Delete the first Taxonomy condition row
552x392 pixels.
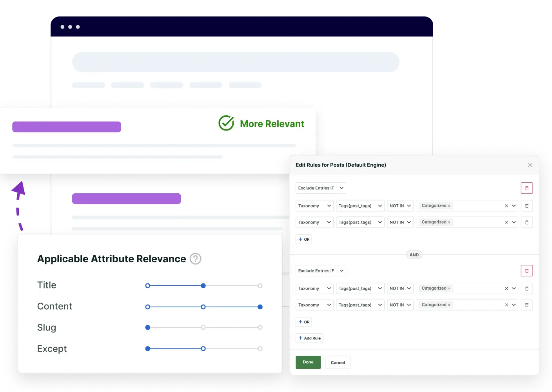pos(527,205)
